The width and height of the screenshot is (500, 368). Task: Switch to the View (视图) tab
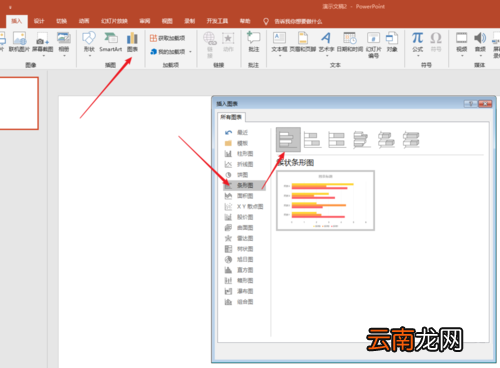(167, 21)
